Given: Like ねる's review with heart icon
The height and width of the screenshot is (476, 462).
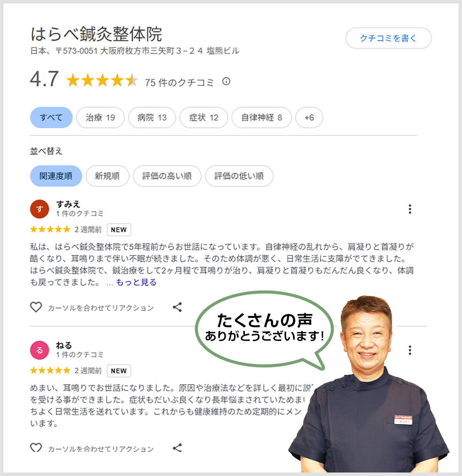Looking at the screenshot, I should tap(36, 448).
